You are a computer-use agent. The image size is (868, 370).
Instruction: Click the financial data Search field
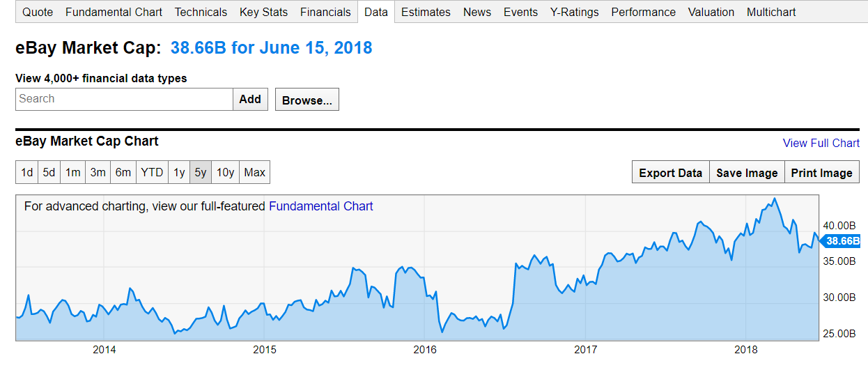pyautogui.click(x=124, y=99)
